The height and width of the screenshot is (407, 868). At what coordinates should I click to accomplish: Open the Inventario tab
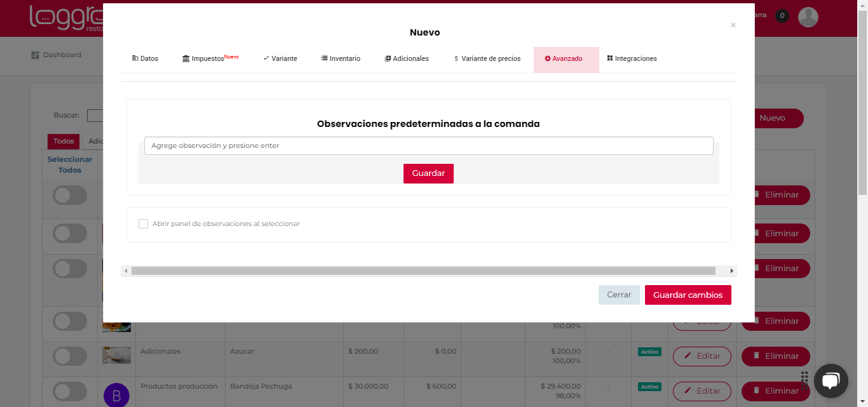(341, 59)
